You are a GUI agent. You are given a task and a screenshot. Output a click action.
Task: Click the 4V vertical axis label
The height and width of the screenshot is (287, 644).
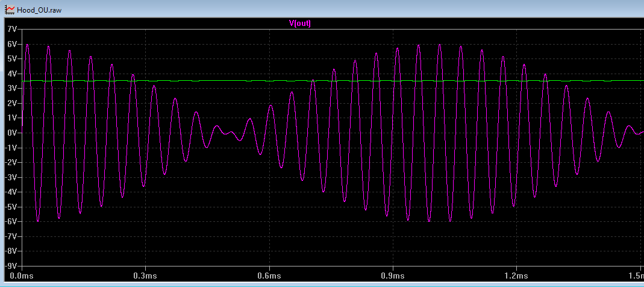click(12, 74)
